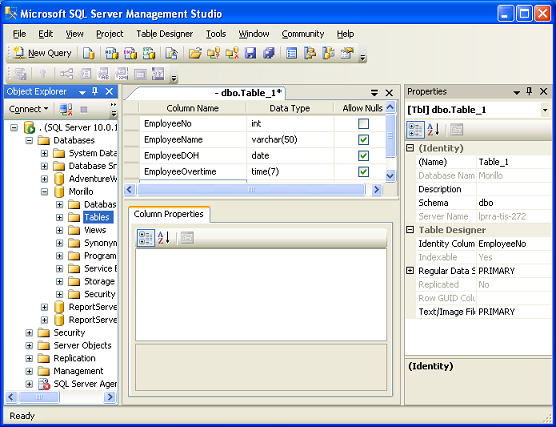The height and width of the screenshot is (427, 556).
Task: Click the Generate Change Script icon
Action: pyautogui.click(x=20, y=74)
